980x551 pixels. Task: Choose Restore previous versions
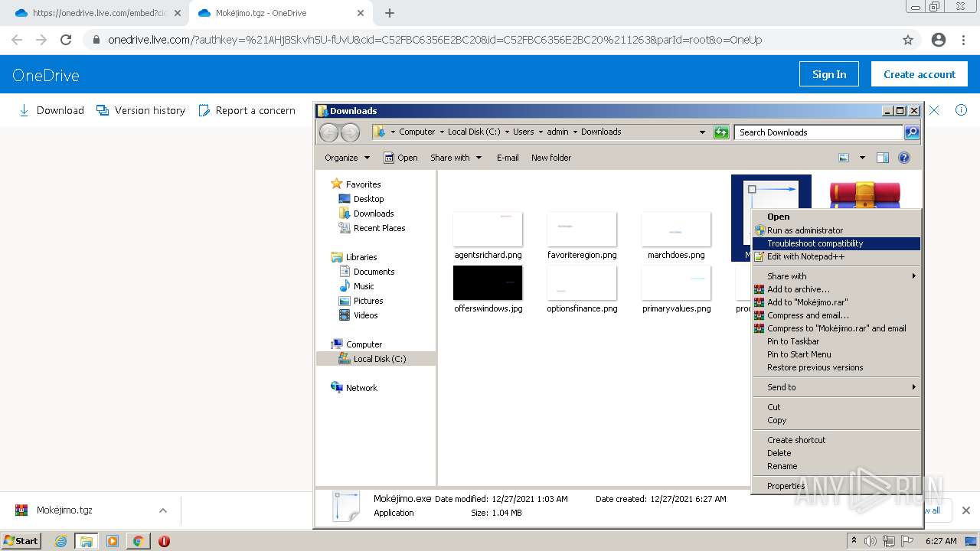(x=836, y=367)
